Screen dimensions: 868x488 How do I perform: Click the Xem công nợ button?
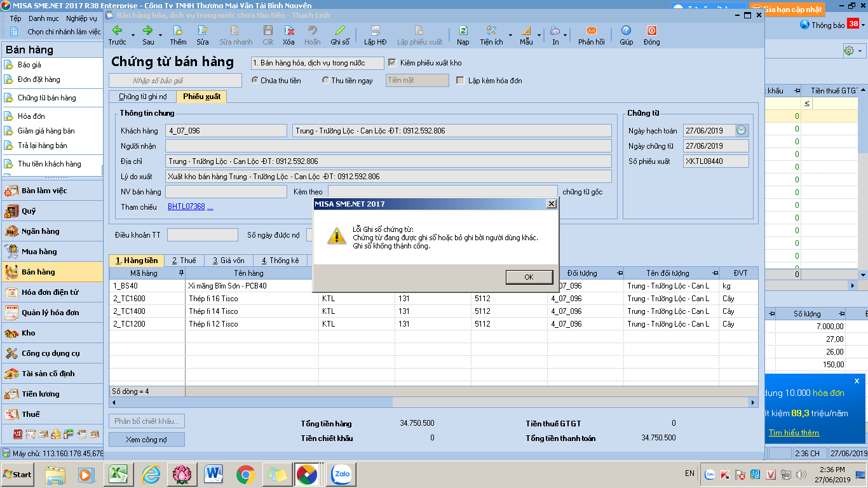[147, 439]
